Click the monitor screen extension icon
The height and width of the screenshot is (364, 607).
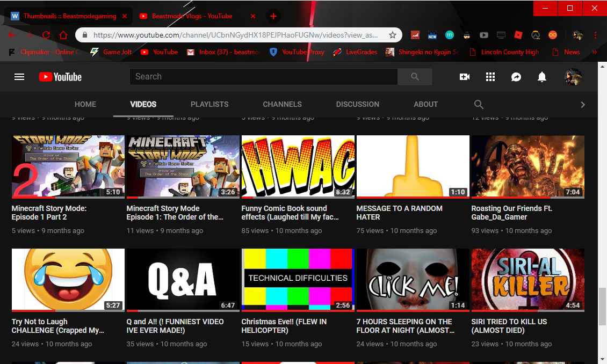[501, 35]
